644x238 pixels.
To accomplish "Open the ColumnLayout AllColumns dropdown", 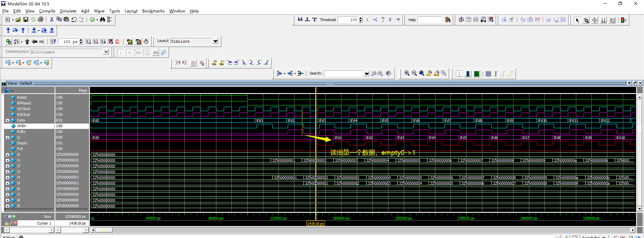I will (106, 52).
